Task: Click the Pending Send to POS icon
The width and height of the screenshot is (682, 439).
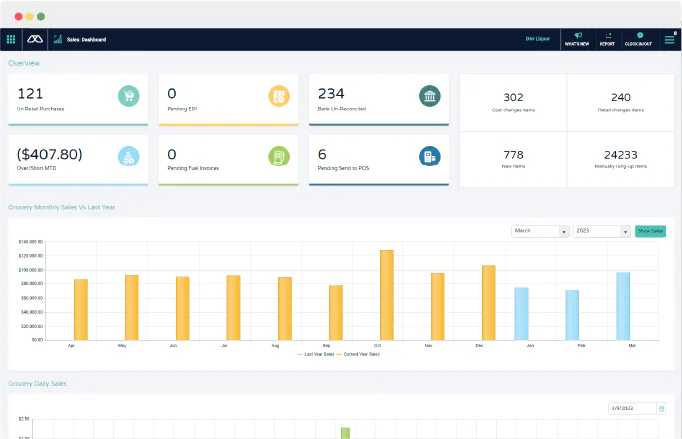Action: click(x=430, y=156)
